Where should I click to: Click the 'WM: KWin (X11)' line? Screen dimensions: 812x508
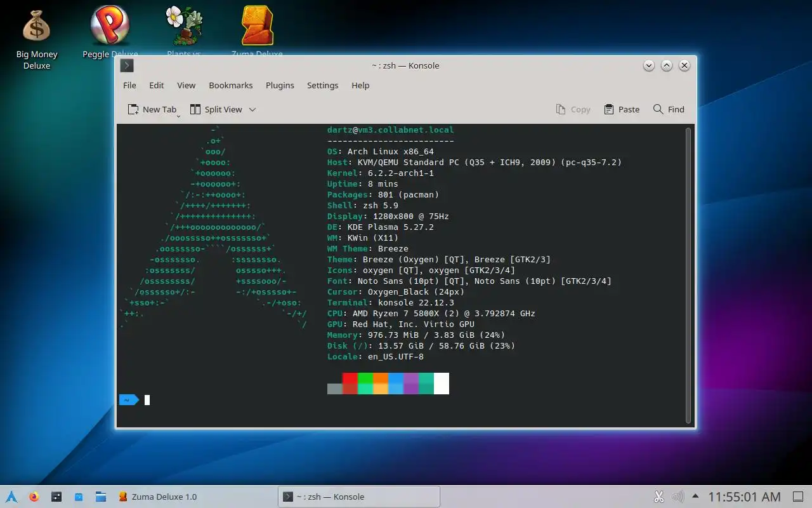pos(363,238)
